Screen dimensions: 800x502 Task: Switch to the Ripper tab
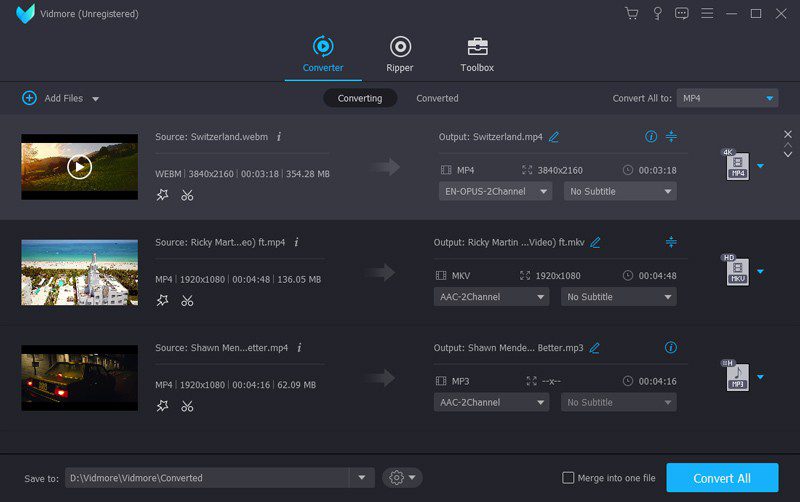point(400,54)
